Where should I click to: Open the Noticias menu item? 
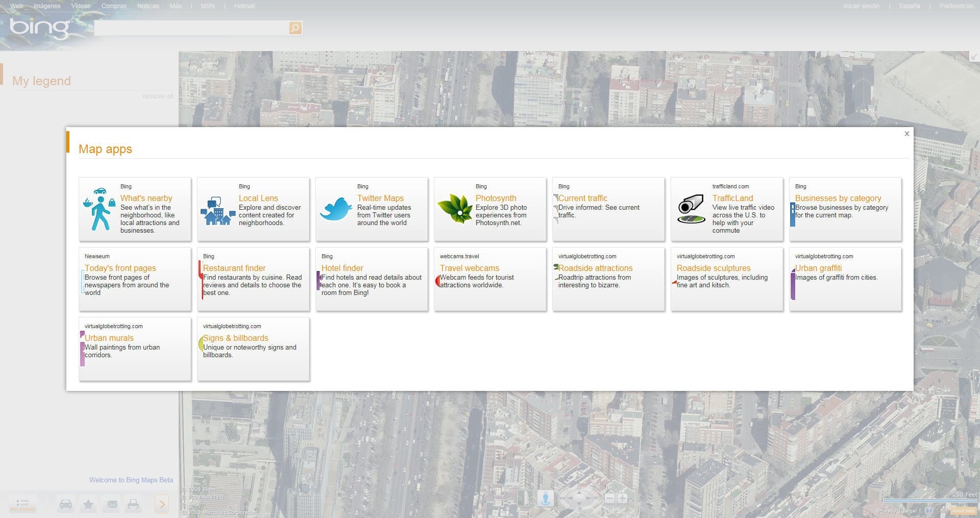pyautogui.click(x=148, y=6)
